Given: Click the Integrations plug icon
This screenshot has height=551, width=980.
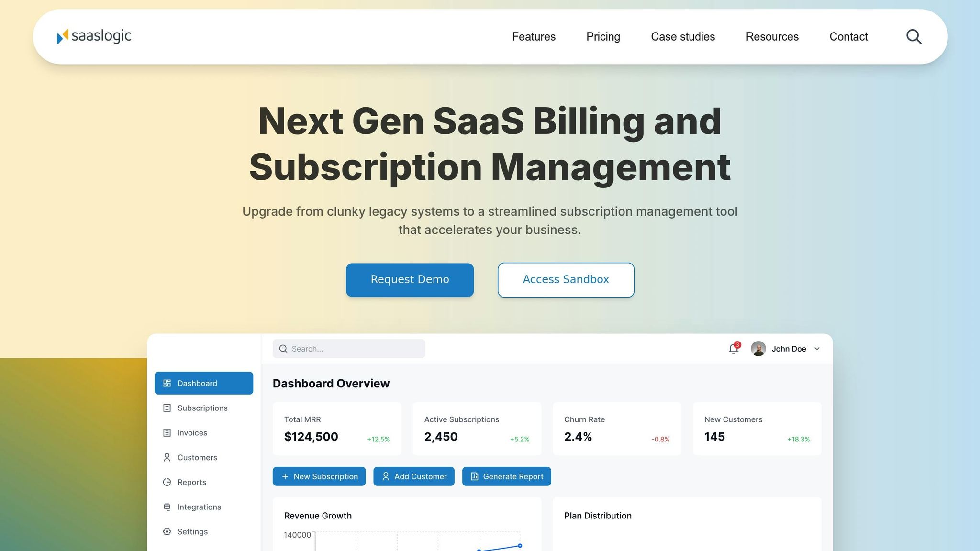Looking at the screenshot, I should 167,507.
